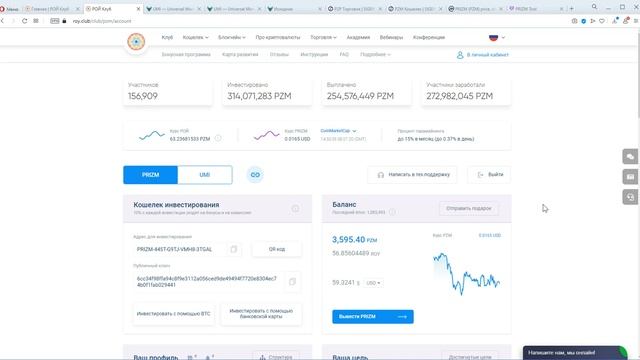This screenshot has height=360, width=640.
Task: Click Отправить подарок button
Action: [469, 209]
